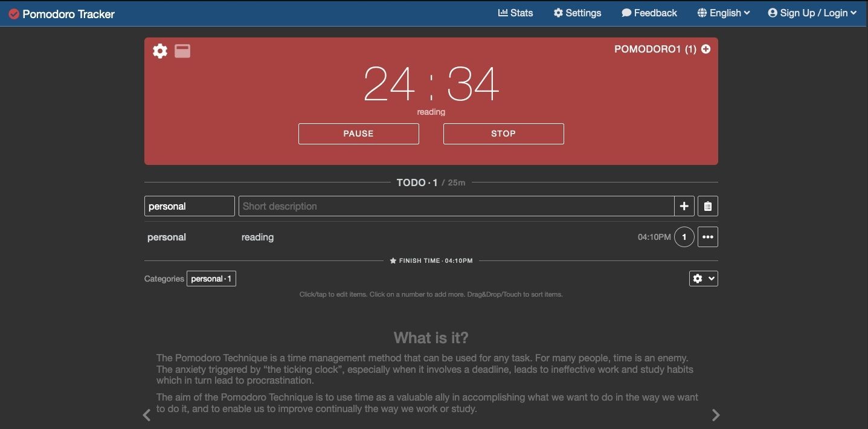Click the Pomodoro Tracker title link
This screenshot has height=429, width=868.
click(x=68, y=14)
